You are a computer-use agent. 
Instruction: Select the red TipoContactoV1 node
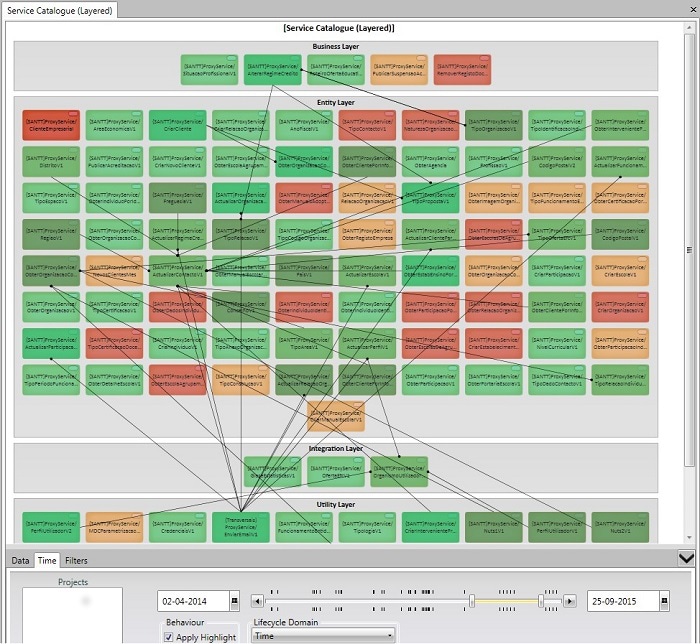click(367, 125)
